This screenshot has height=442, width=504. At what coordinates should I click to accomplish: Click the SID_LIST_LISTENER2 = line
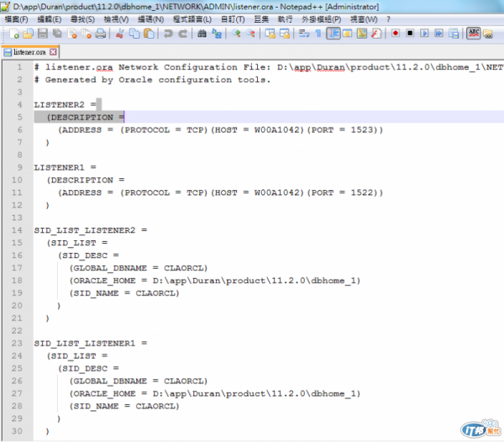point(91,230)
